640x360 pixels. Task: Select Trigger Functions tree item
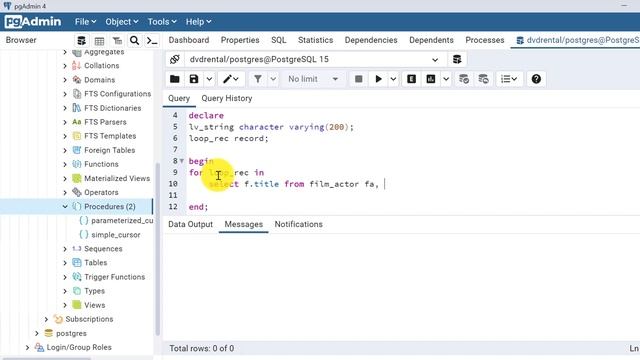(114, 277)
